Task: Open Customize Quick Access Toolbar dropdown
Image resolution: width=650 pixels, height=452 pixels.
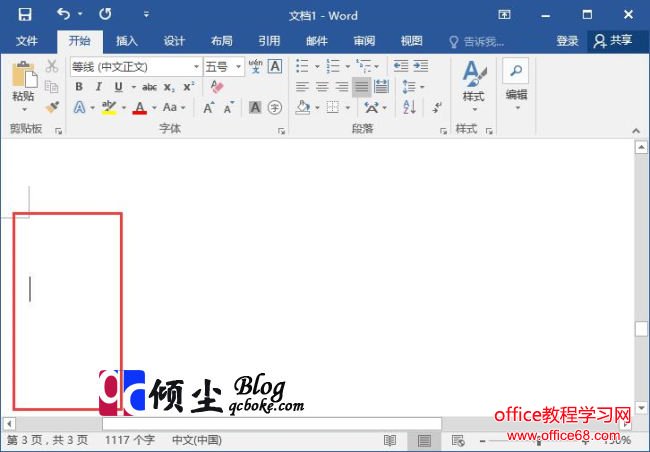Action: point(146,15)
